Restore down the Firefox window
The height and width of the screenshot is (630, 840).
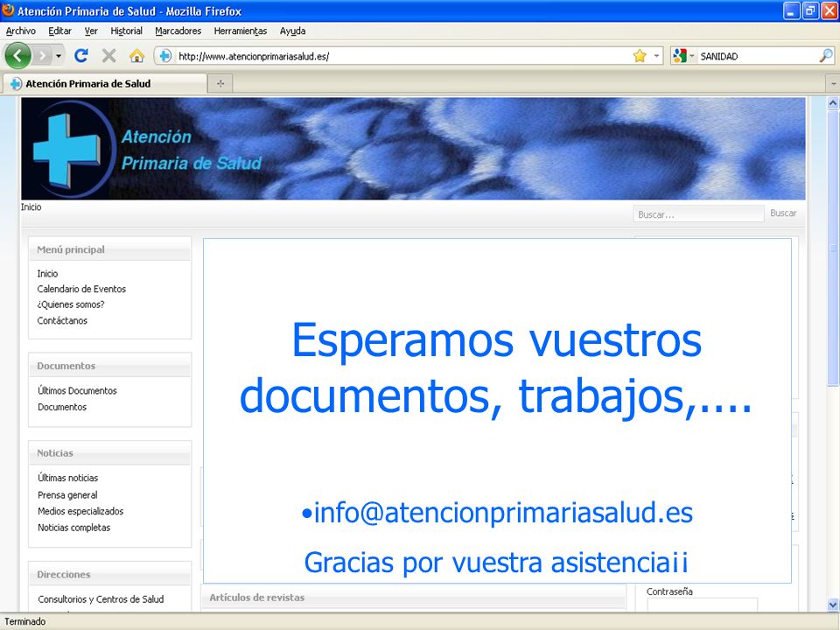810,10
